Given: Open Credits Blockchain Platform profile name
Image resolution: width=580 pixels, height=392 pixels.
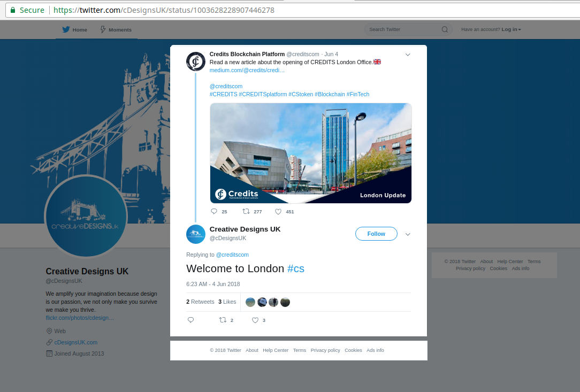Looking at the screenshot, I should pyautogui.click(x=247, y=54).
